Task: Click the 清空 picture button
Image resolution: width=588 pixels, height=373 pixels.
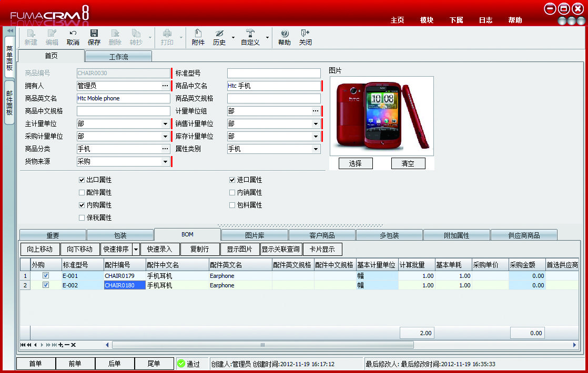Action: (408, 163)
